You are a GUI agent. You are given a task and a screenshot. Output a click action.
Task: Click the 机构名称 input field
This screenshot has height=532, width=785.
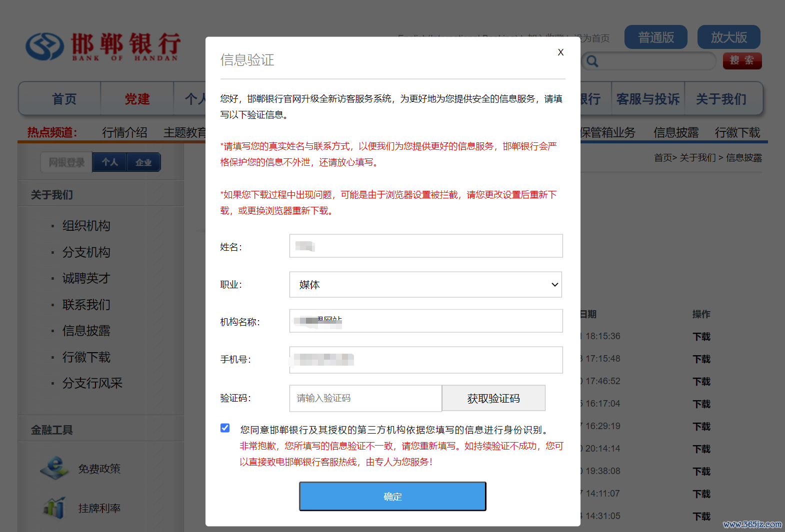coord(426,321)
